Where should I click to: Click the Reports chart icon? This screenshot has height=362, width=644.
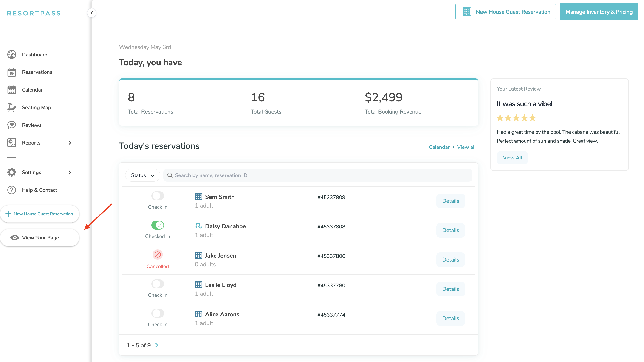pyautogui.click(x=11, y=142)
